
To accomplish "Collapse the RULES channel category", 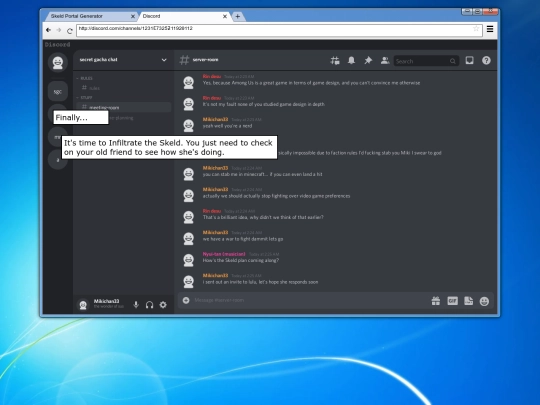I will 84,79.
